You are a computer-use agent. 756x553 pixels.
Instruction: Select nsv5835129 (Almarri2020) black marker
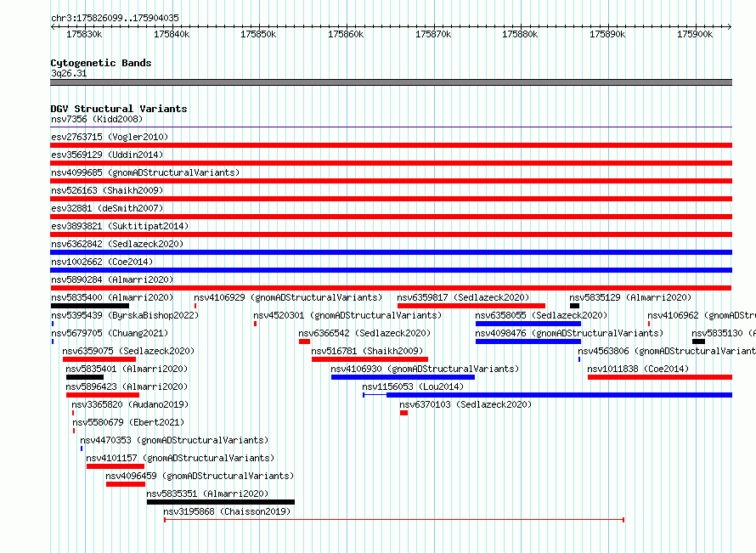(574, 306)
